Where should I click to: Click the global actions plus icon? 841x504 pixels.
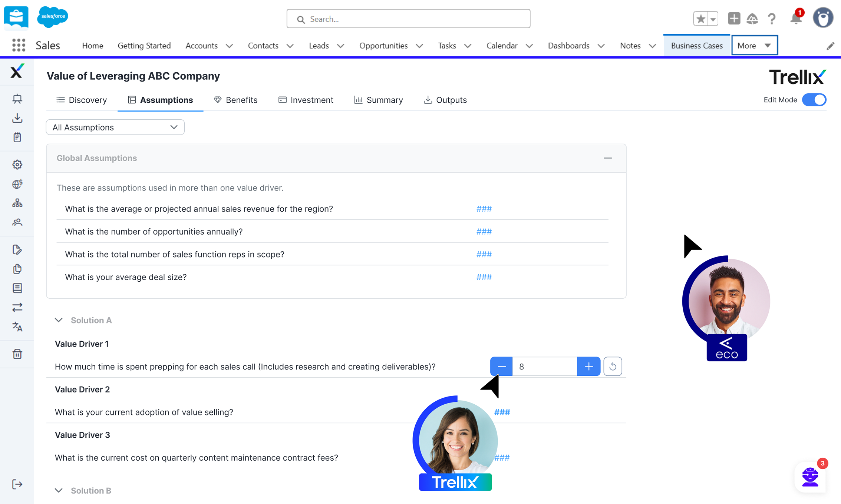pos(734,19)
